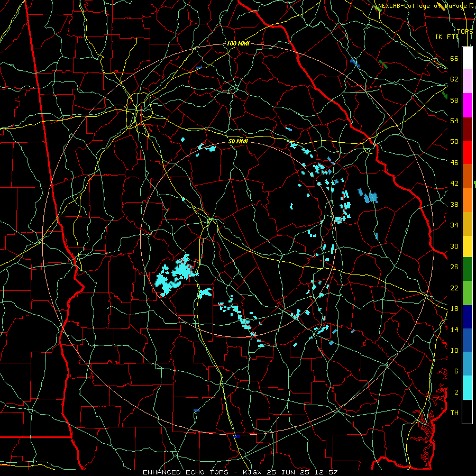
Task: Click the "18" legend value
Action: point(454,309)
